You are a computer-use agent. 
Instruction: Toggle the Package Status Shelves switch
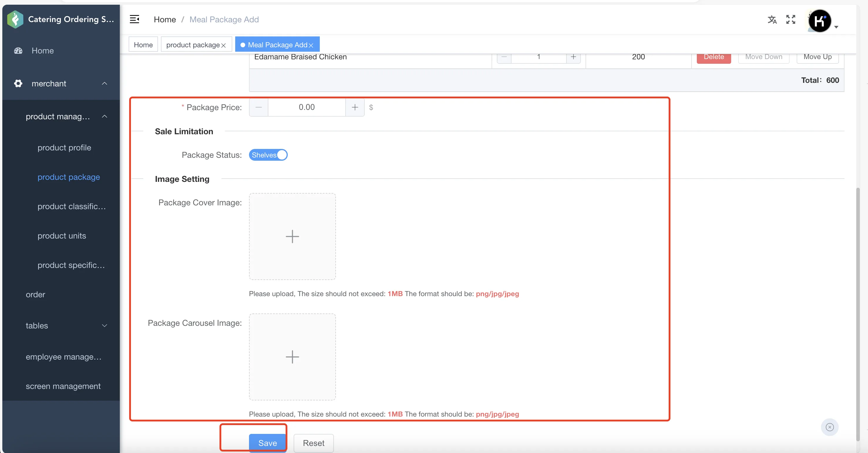click(268, 155)
